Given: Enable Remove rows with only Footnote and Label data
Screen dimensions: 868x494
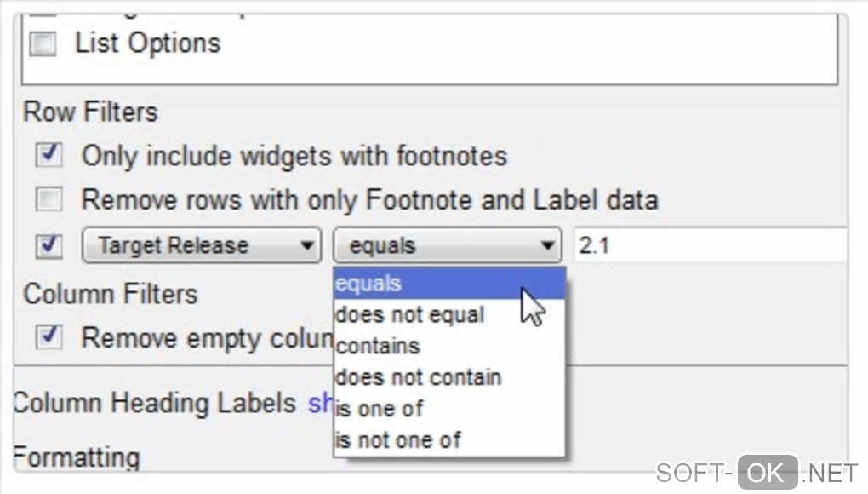Looking at the screenshot, I should [x=49, y=200].
